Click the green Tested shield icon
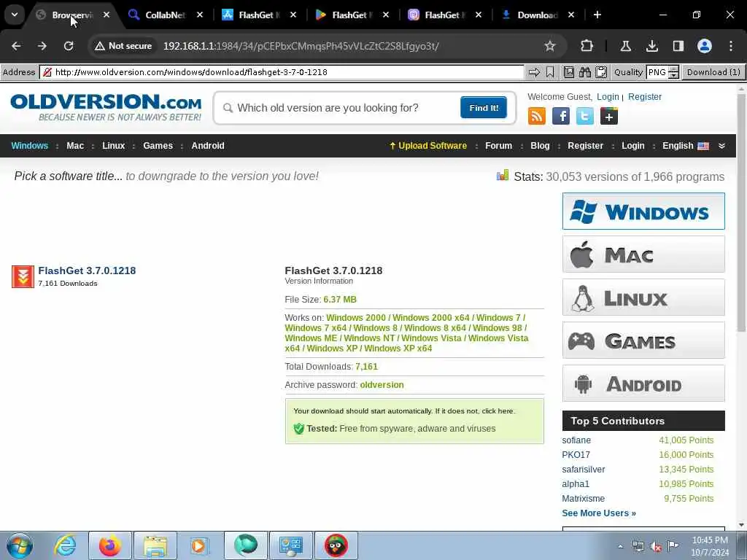 (x=298, y=429)
